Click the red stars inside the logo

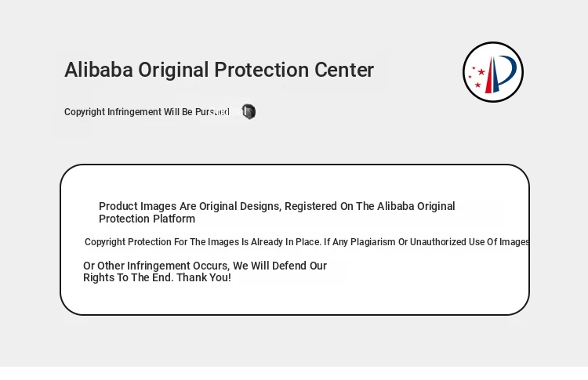tap(477, 77)
